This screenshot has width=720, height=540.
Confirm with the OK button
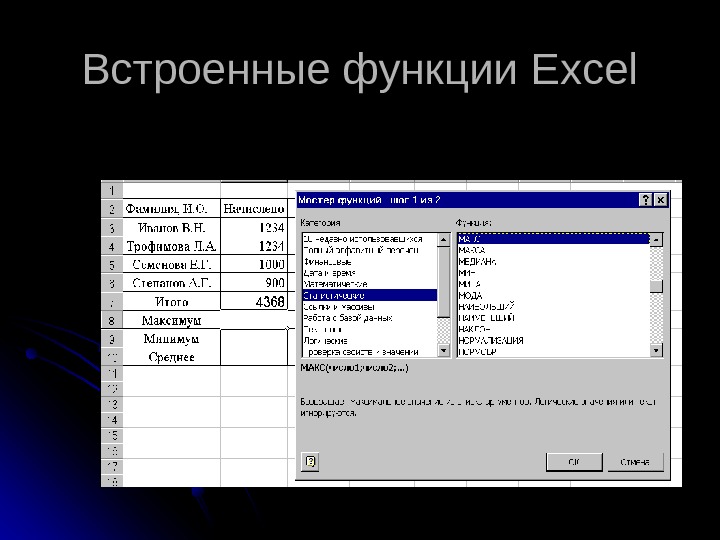coord(574,462)
